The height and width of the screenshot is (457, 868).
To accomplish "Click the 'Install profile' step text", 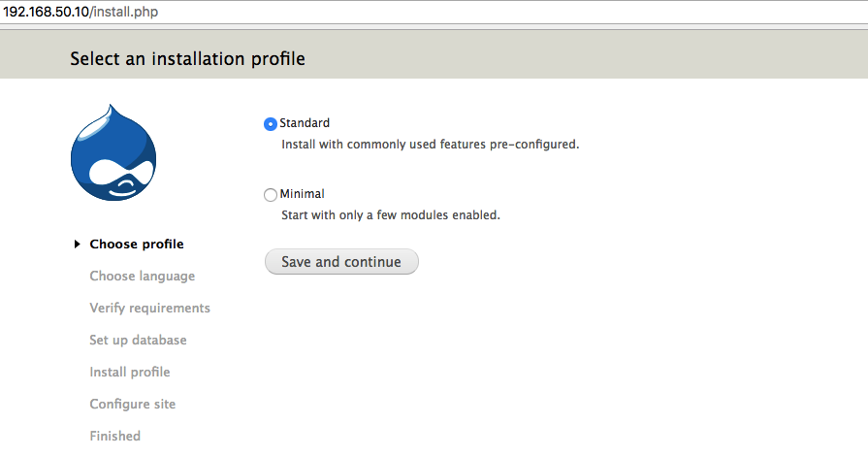I will pos(130,372).
